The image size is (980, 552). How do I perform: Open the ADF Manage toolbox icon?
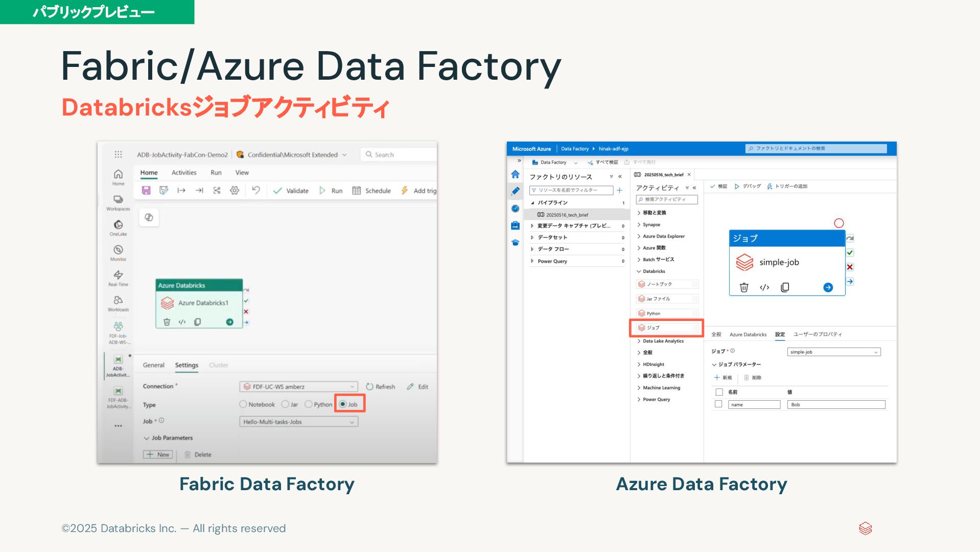point(515,225)
